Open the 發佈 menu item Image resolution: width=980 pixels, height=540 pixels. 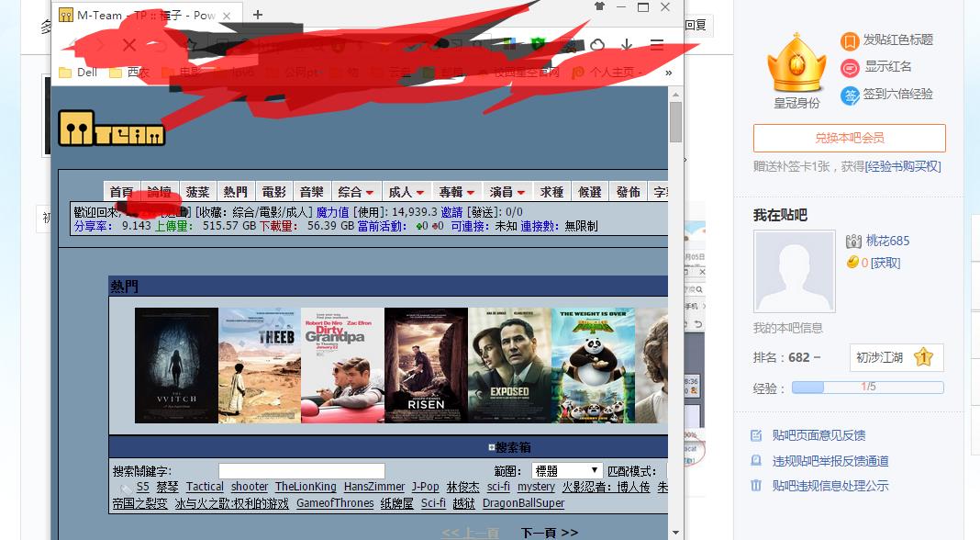[x=629, y=191]
